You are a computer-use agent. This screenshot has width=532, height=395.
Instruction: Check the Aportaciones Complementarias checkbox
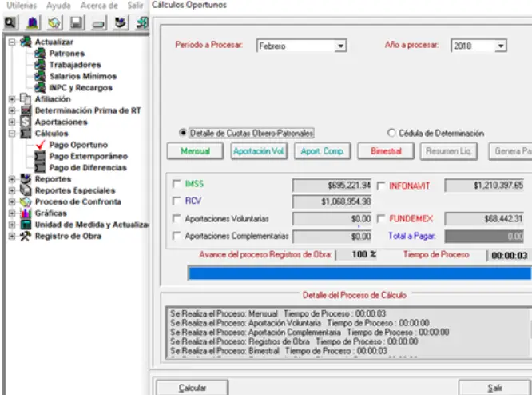click(x=177, y=235)
